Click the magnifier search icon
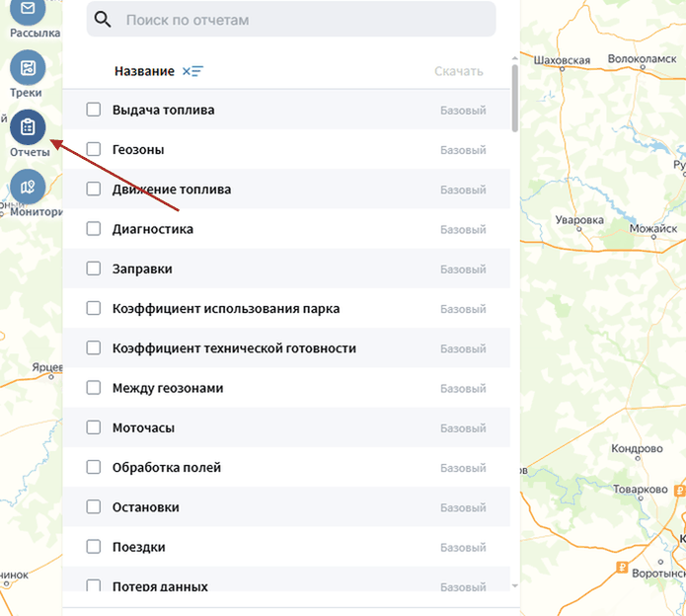Viewport: 686px width, 616px height. (x=103, y=20)
